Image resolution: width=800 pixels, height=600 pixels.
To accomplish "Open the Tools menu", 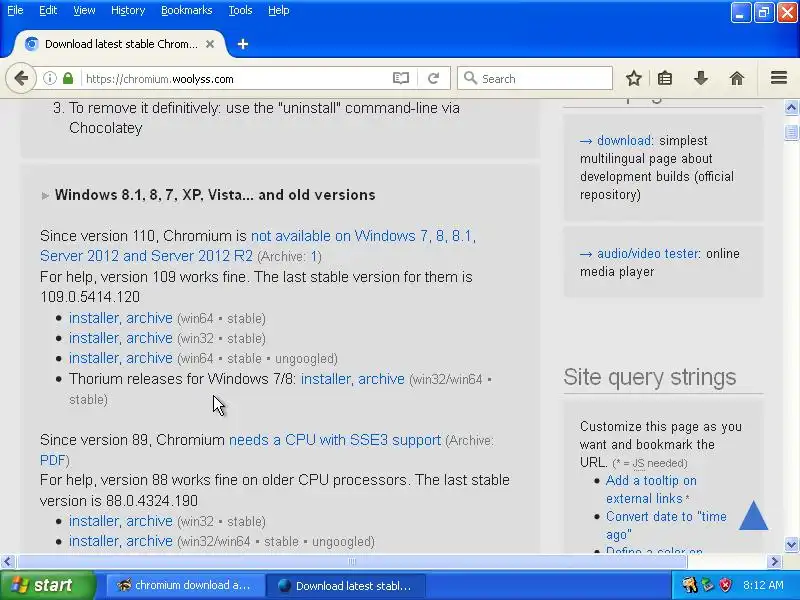I will (x=240, y=10).
